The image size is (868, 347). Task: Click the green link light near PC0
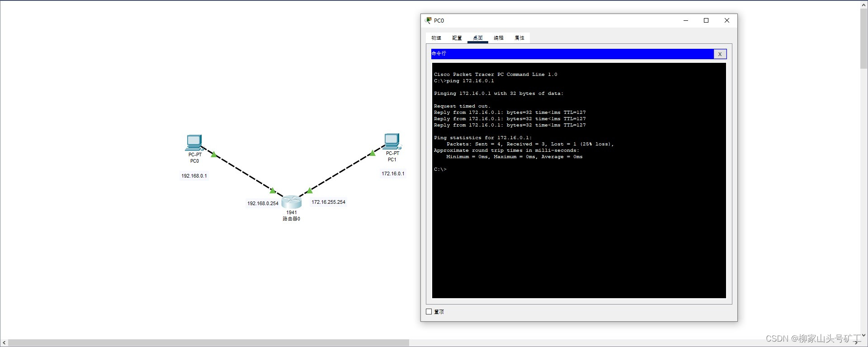(214, 155)
